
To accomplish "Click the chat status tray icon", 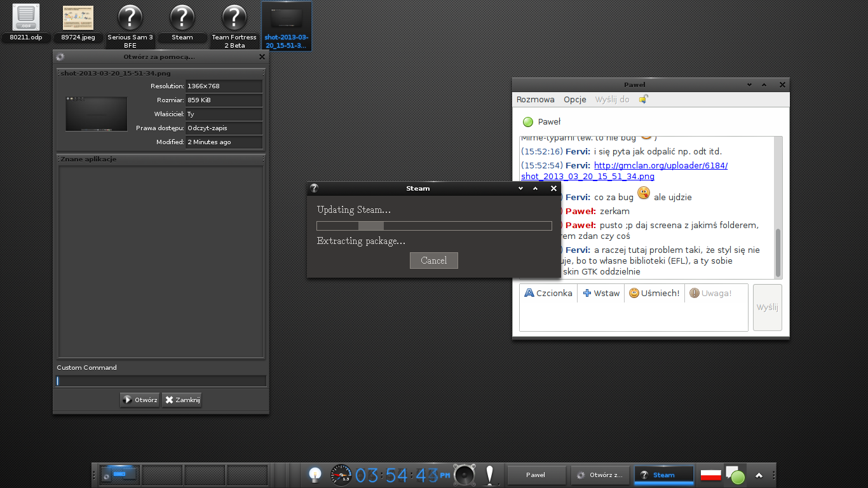I will (735, 475).
